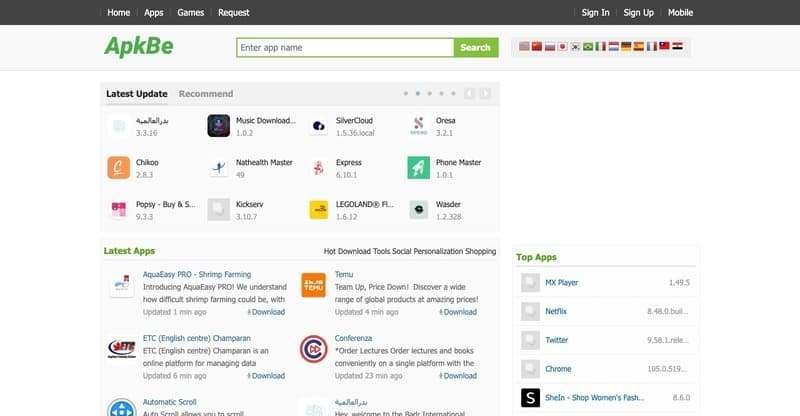This screenshot has height=416, width=800.
Task: Go to next carousel page arrow
Action: pos(485,94)
